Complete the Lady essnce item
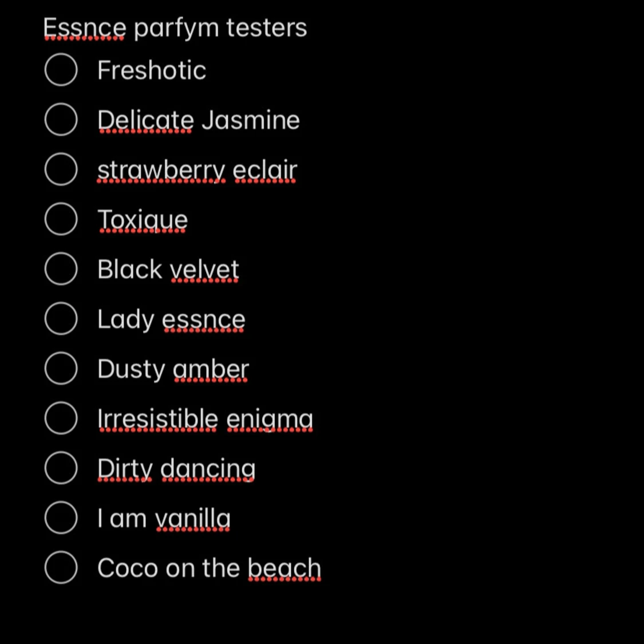 click(61, 318)
